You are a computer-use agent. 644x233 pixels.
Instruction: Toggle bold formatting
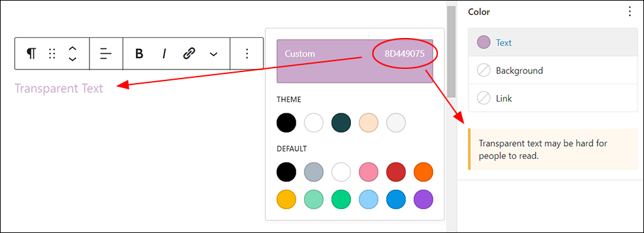[x=139, y=53]
